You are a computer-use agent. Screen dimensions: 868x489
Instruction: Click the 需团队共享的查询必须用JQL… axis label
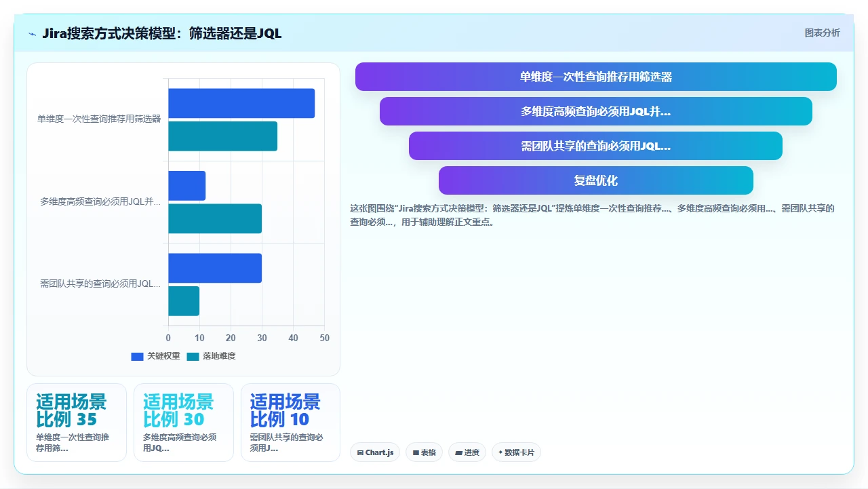pos(100,284)
